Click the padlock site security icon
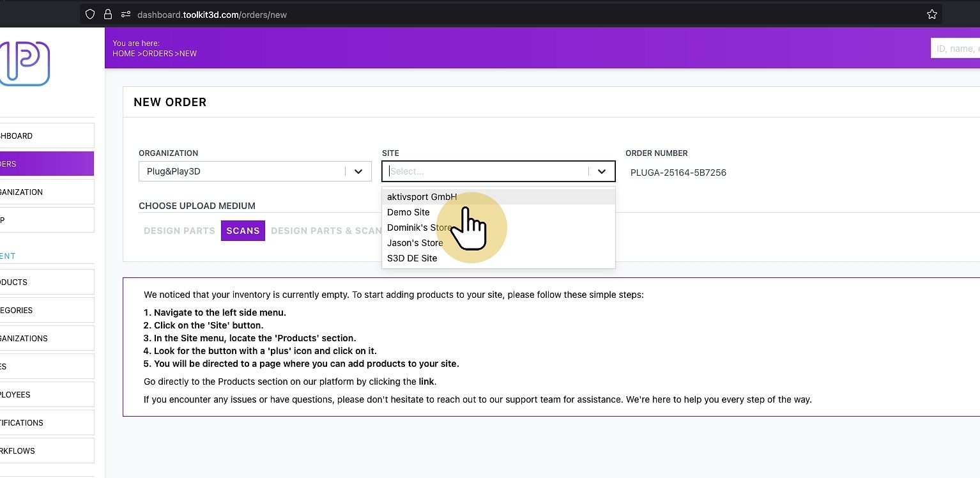Image resolution: width=980 pixels, height=478 pixels. pyautogui.click(x=107, y=14)
